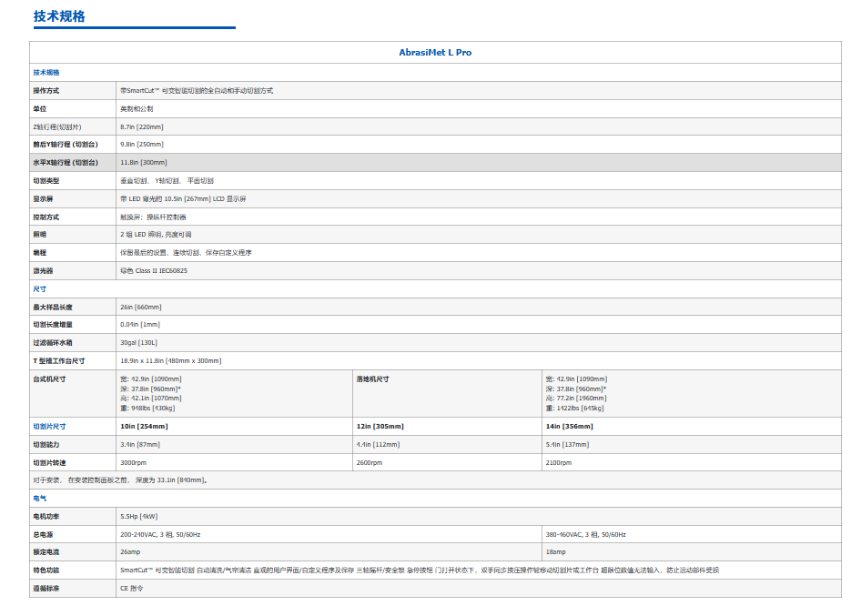Click the 显示屏 row label
The height and width of the screenshot is (616, 851).
[43, 199]
